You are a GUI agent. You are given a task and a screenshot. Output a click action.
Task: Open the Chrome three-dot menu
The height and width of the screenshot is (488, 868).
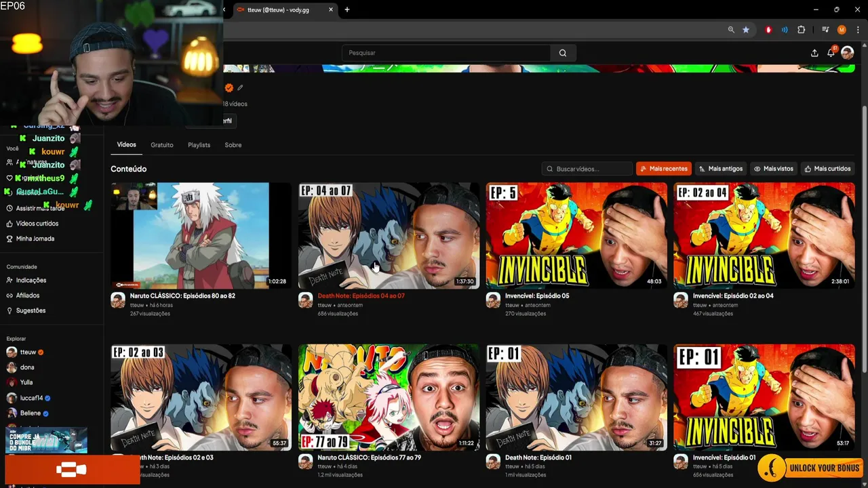(858, 30)
